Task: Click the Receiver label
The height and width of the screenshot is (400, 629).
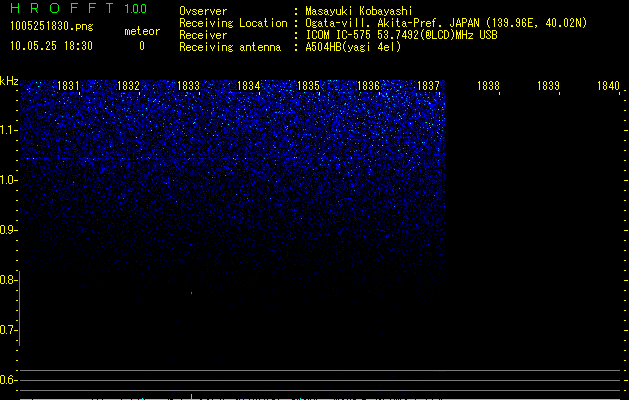Action: pyautogui.click(x=203, y=35)
